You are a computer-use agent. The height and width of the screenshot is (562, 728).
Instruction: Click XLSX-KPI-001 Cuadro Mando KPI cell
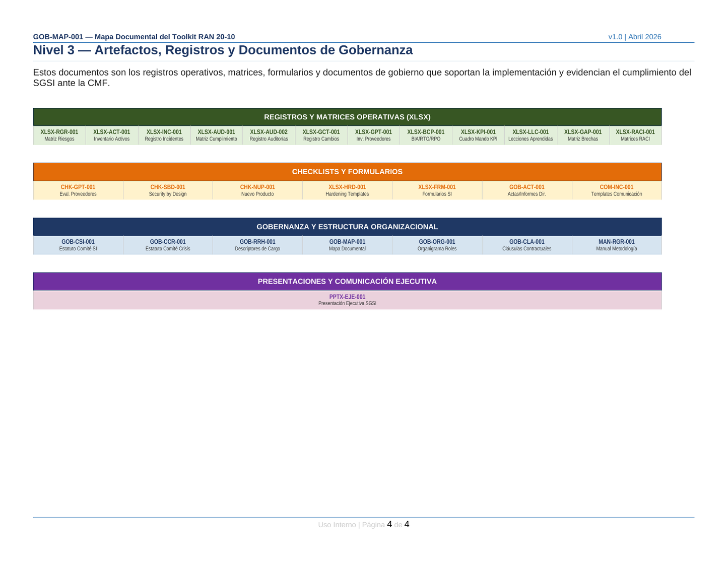click(x=478, y=135)
